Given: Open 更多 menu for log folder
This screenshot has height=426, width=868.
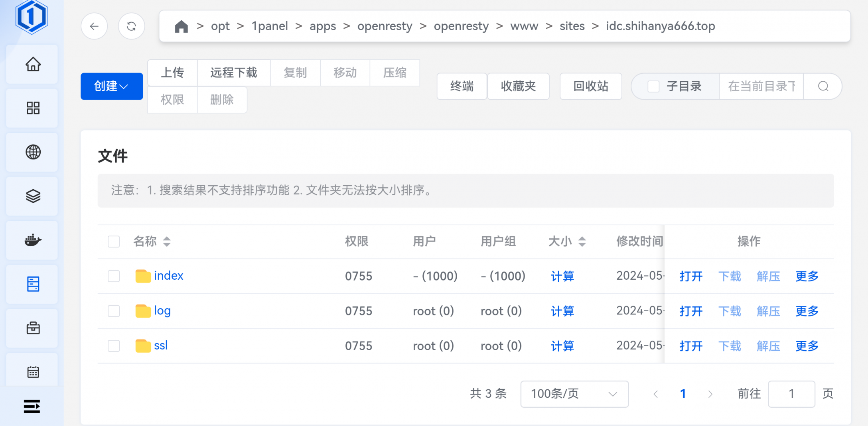Looking at the screenshot, I should 807,311.
